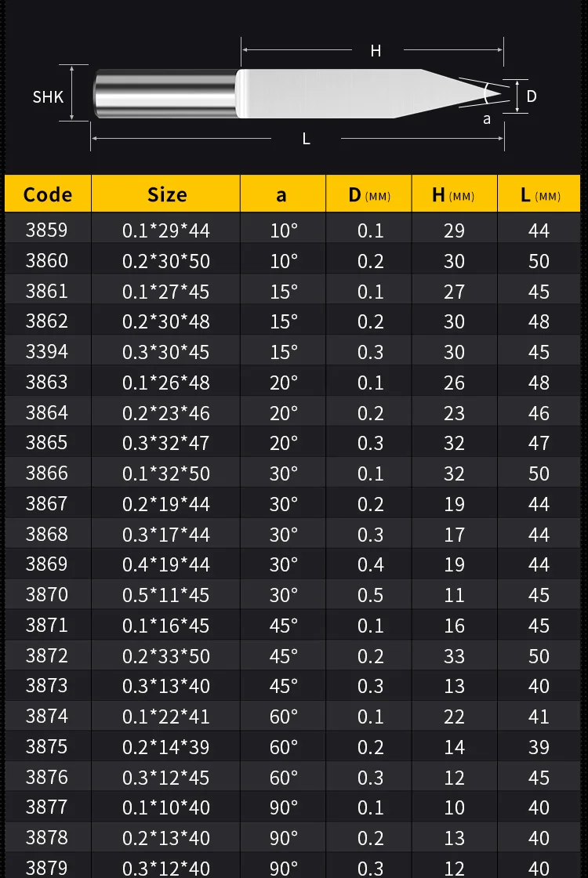This screenshot has height=878, width=588.
Task: Click the size cell 0.4*19*44
Action: 166,564
